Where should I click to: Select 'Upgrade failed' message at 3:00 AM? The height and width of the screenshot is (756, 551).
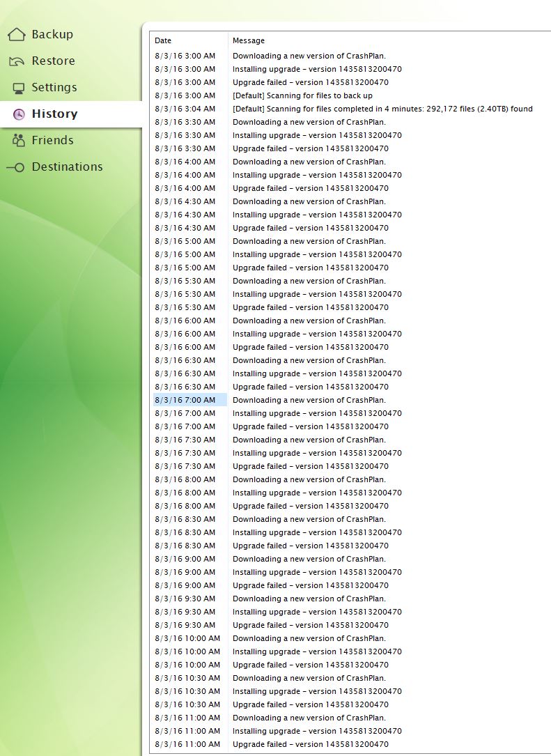coord(311,82)
